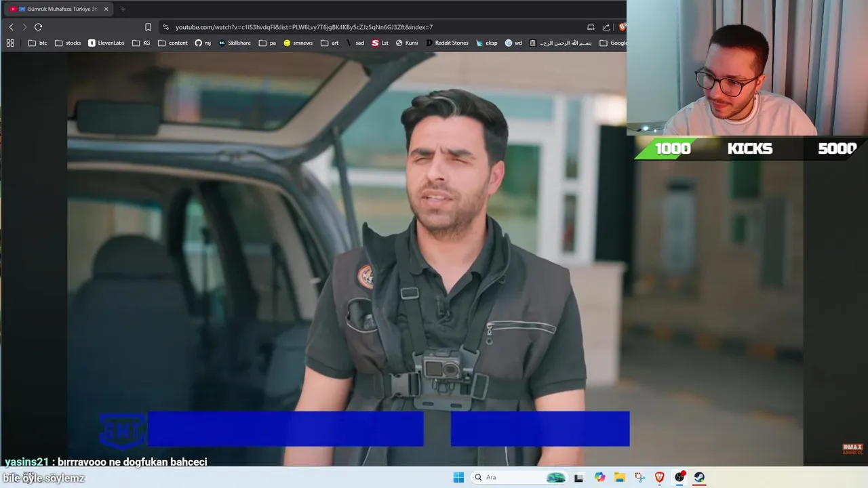Open site settings icon left of URL
The image size is (868, 488).
coord(166,27)
